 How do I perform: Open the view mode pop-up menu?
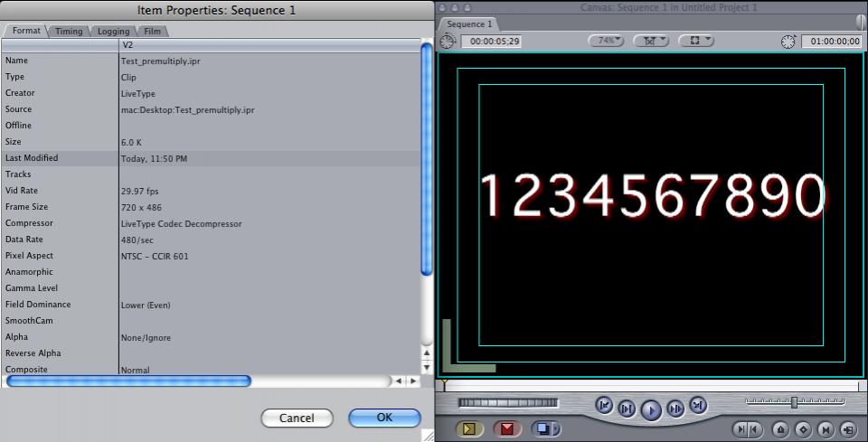click(x=696, y=41)
